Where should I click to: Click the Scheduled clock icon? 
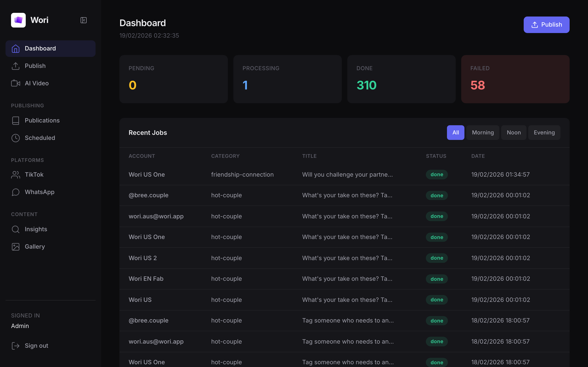(16, 138)
